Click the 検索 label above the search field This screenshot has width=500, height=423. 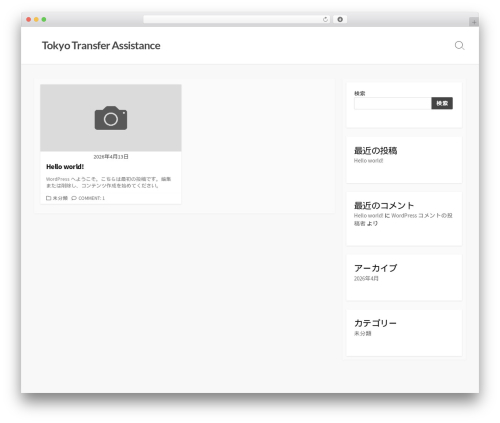point(360,93)
